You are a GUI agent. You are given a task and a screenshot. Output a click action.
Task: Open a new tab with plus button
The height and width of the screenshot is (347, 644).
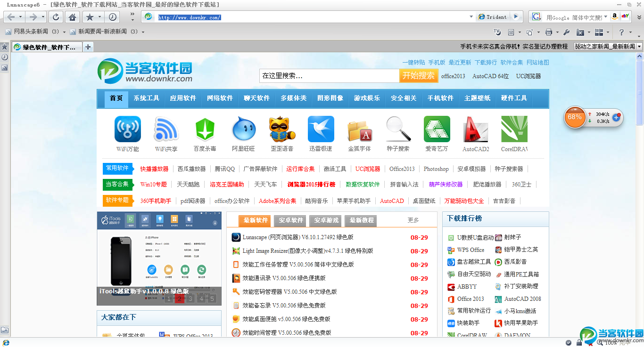[x=88, y=47]
